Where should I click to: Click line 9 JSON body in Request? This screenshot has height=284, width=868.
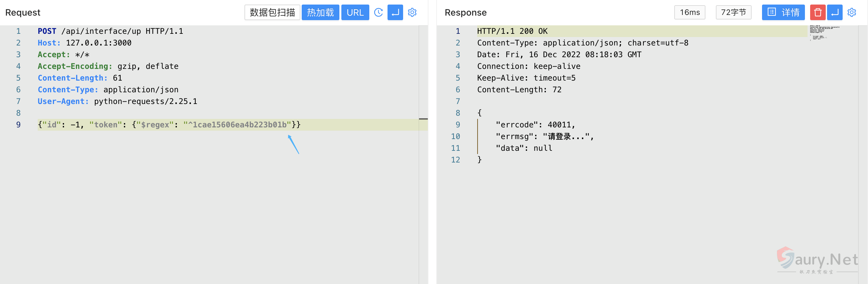[169, 125]
